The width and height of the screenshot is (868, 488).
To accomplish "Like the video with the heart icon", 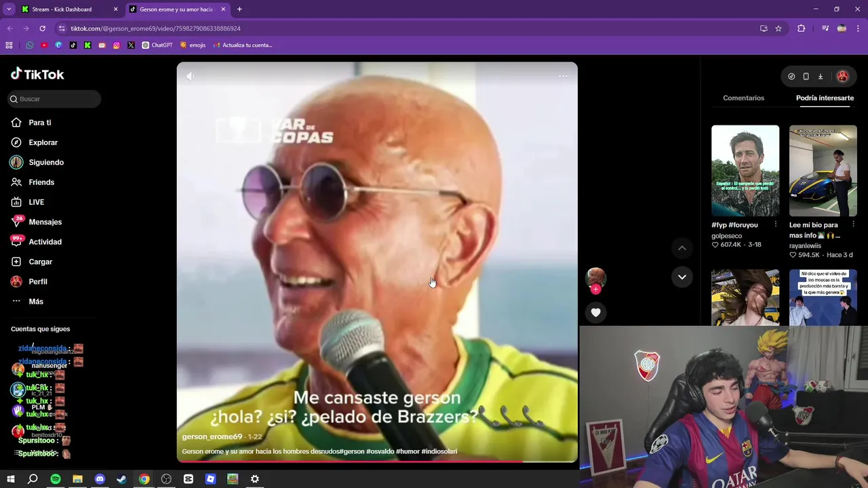I will (x=595, y=312).
